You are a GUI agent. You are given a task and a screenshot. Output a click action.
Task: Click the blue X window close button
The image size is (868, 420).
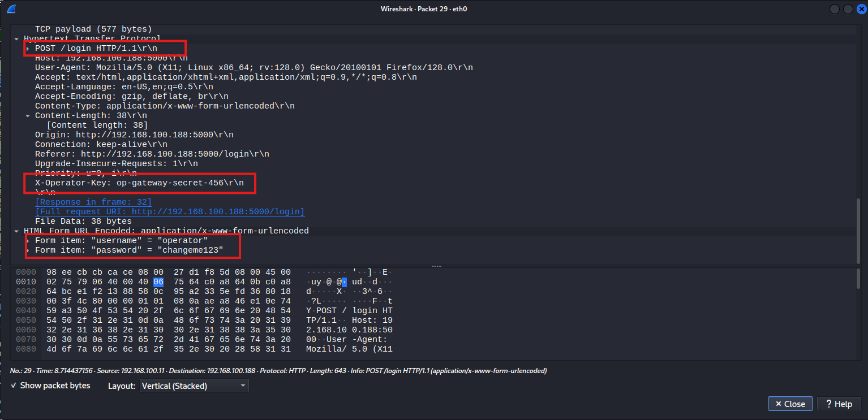(x=861, y=8)
